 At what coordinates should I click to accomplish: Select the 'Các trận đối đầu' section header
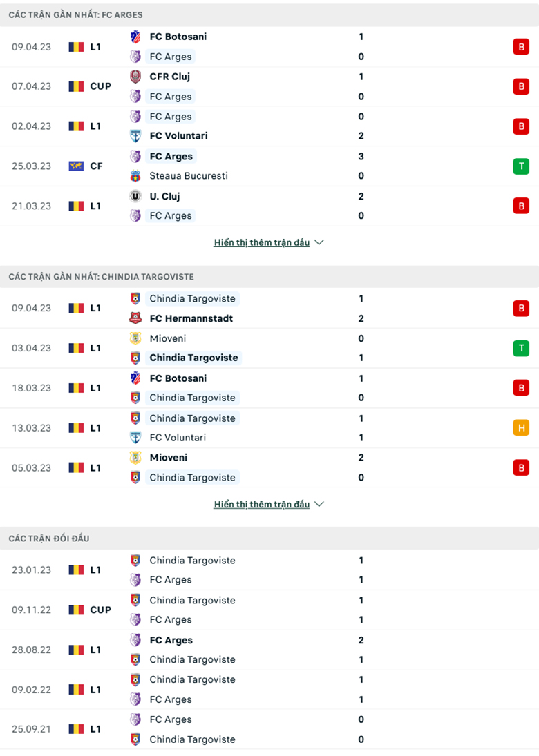coord(49,538)
